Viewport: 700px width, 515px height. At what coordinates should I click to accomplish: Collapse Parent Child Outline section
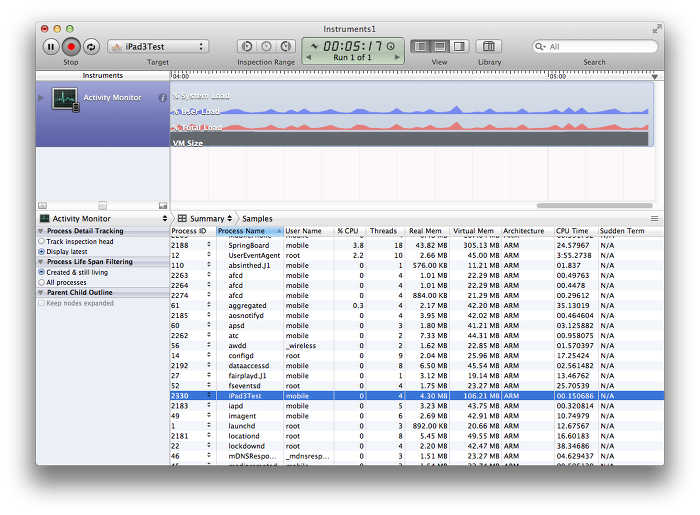pos(41,293)
